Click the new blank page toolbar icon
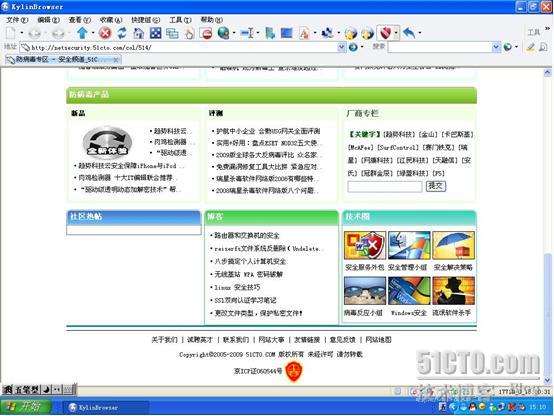Viewport: 554px width, 416px height. point(11,33)
